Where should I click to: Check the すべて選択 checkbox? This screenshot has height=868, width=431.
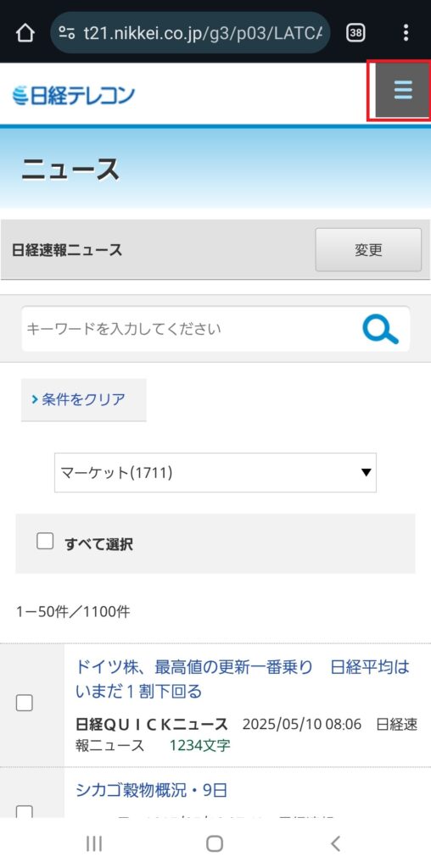click(x=45, y=541)
